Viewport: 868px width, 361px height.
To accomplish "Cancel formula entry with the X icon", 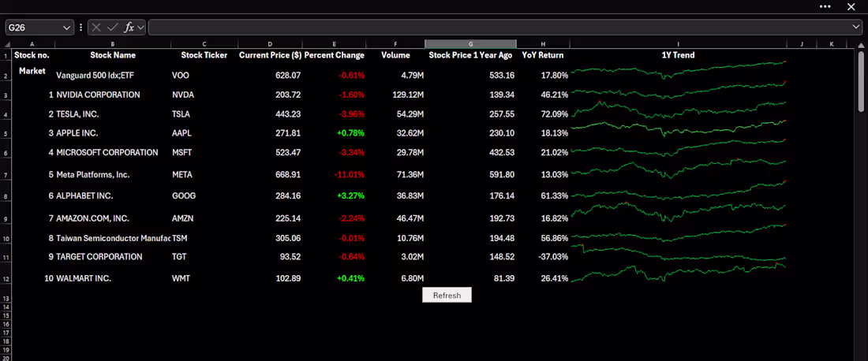I will 97,27.
